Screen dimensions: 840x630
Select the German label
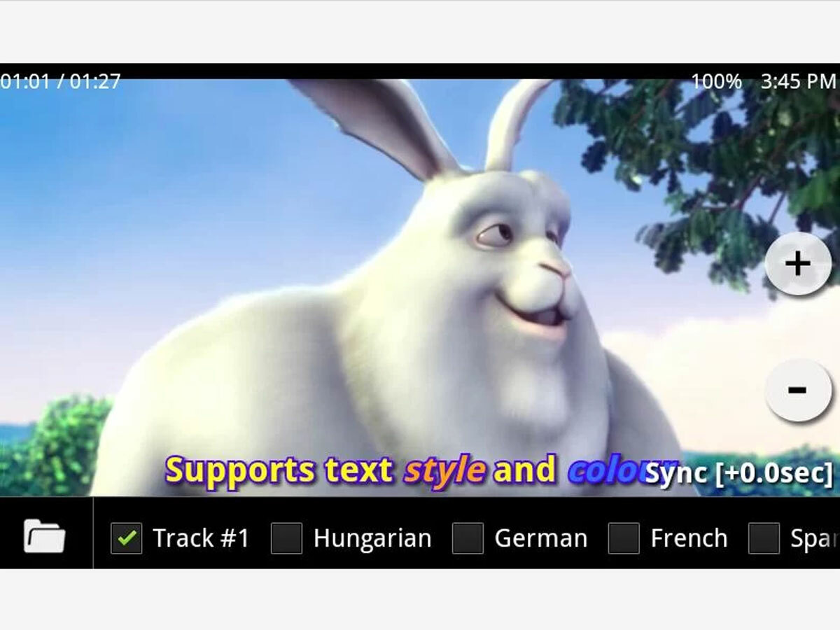[x=541, y=538]
